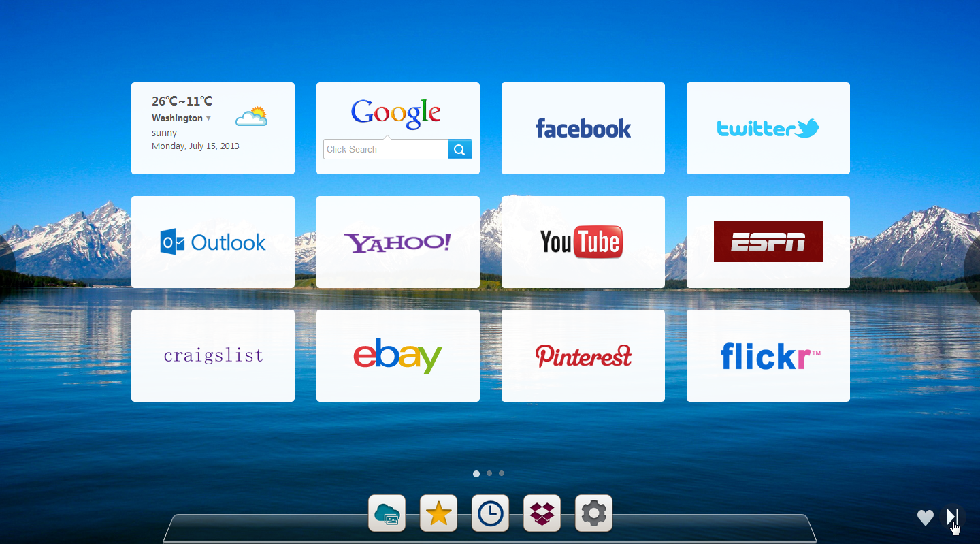The image size is (980, 544).
Task: Open the Twitter tile
Action: (x=768, y=128)
